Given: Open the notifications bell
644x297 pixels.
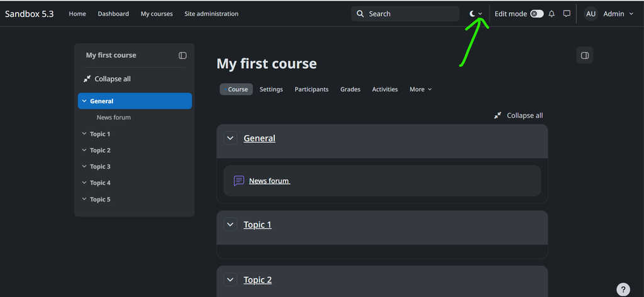Looking at the screenshot, I should [552, 14].
